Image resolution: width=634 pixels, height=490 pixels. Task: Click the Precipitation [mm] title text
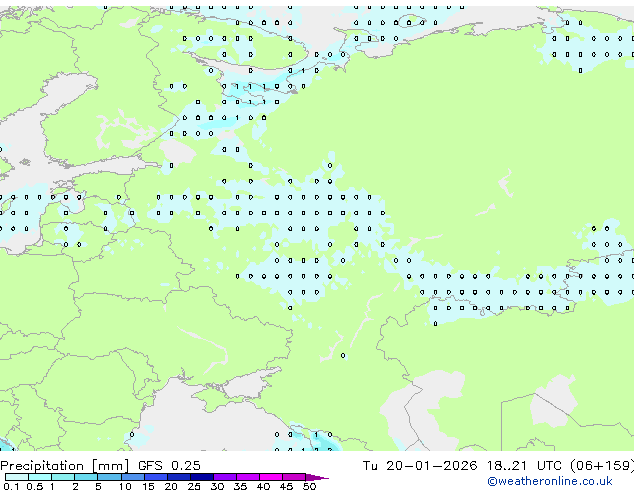tap(65, 466)
